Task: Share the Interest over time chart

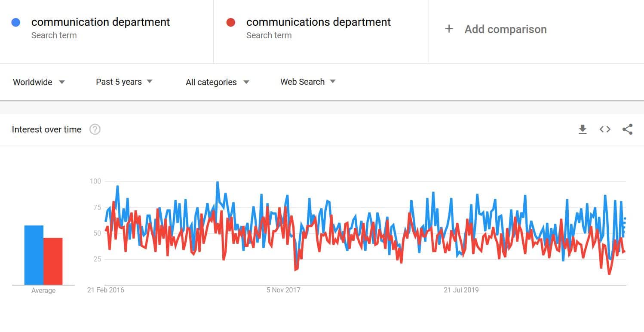Action: (628, 129)
